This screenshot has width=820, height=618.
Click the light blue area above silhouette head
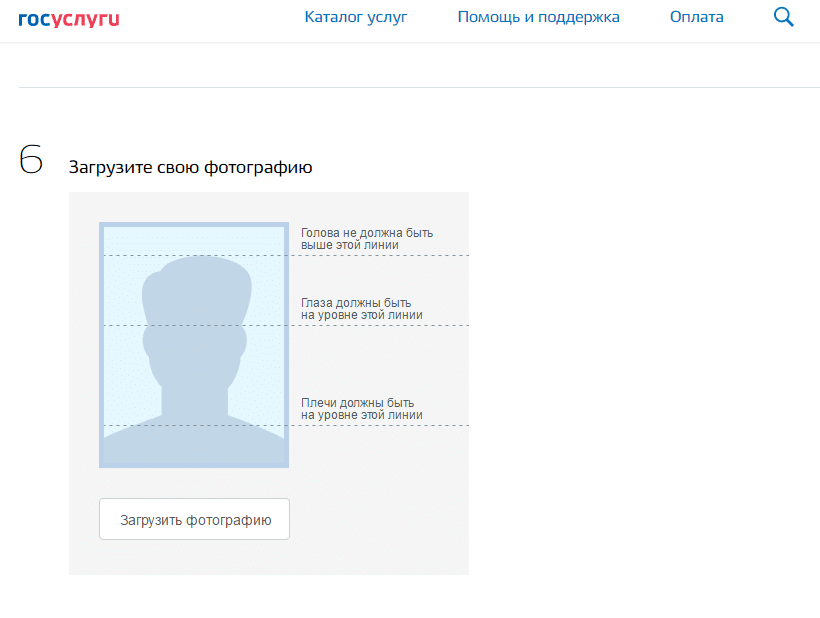pyautogui.click(x=193, y=240)
